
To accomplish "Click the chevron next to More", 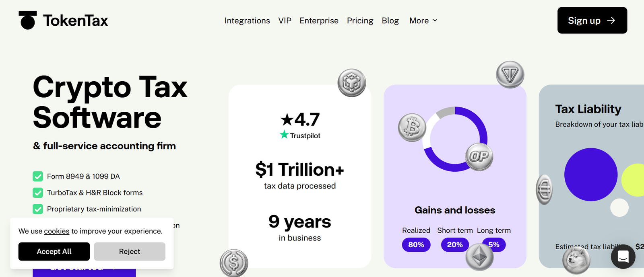I will 435,21.
